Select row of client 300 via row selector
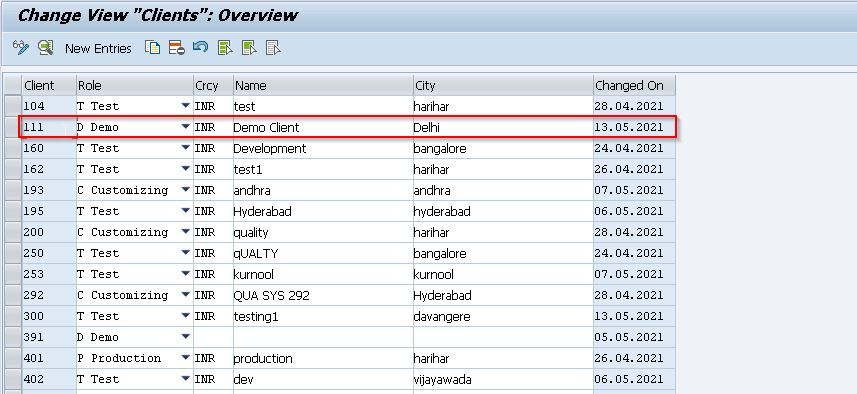Image resolution: width=857 pixels, height=394 pixels. [x=13, y=316]
